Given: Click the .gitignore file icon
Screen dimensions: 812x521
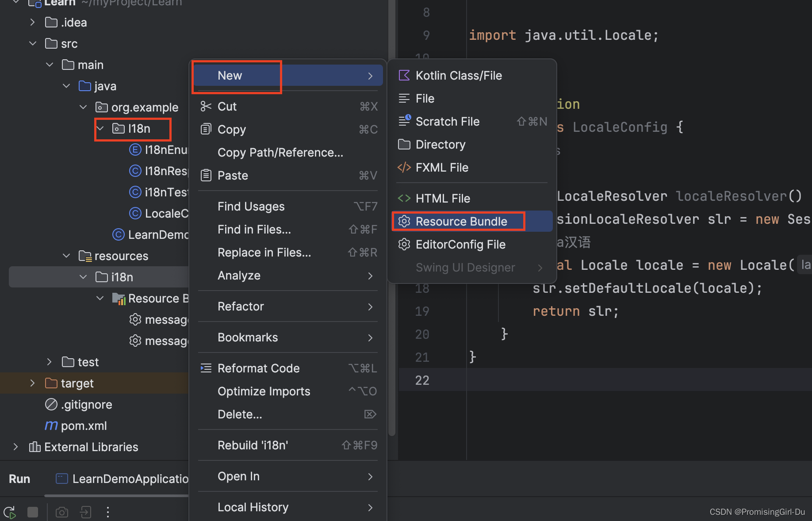Looking at the screenshot, I should (51, 404).
